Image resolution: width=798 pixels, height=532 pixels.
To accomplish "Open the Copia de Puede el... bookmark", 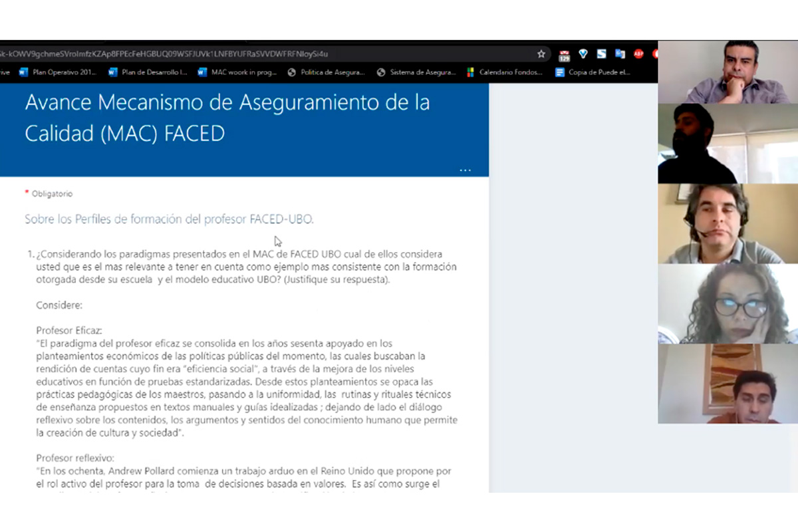I will point(593,72).
